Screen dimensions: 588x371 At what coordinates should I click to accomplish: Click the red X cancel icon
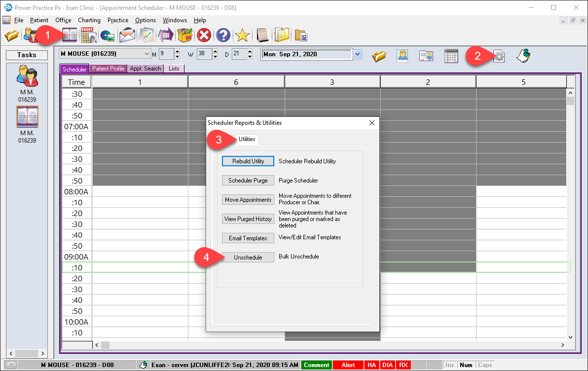click(x=204, y=36)
